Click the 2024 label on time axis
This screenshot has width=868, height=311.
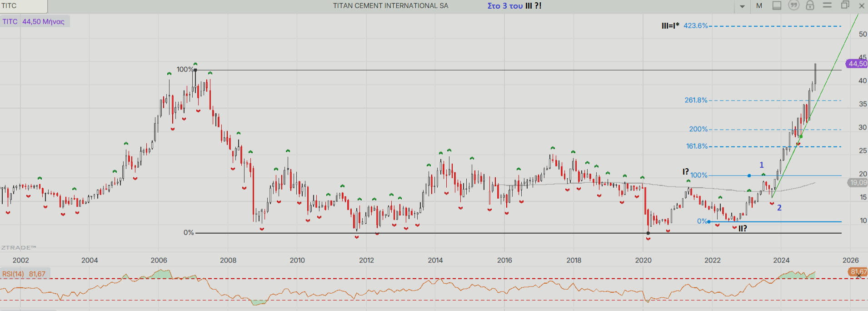[781, 260]
